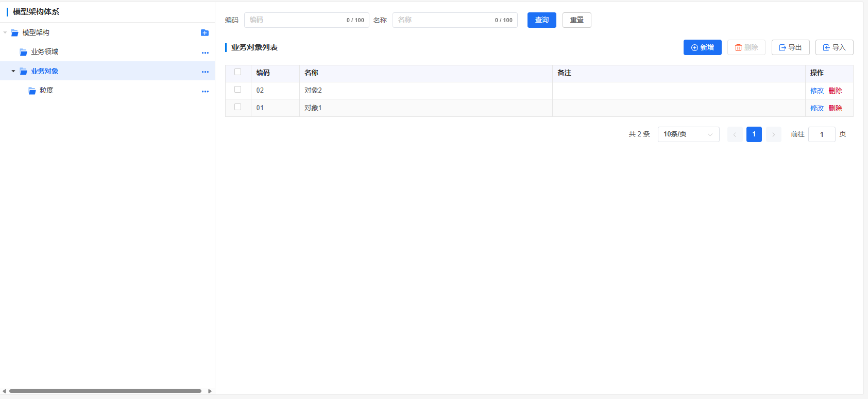Click the 共 2 条 total count text
The width and height of the screenshot is (868, 399).
click(639, 134)
